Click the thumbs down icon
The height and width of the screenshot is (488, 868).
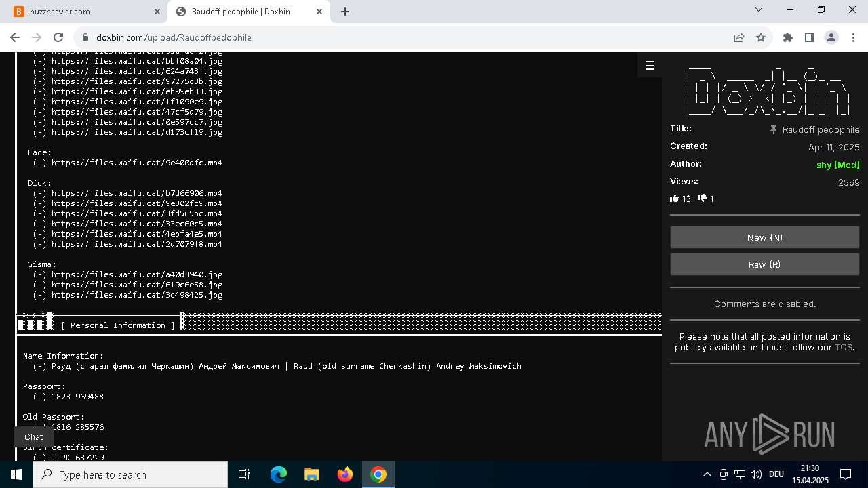click(x=702, y=199)
